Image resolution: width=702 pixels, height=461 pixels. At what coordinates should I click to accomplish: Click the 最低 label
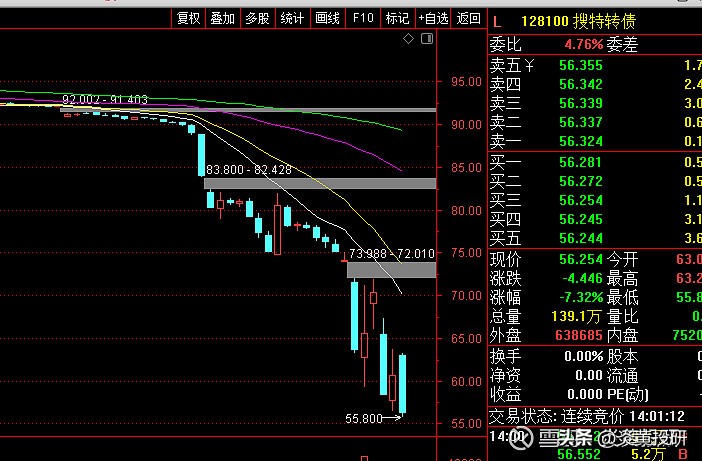(622, 298)
